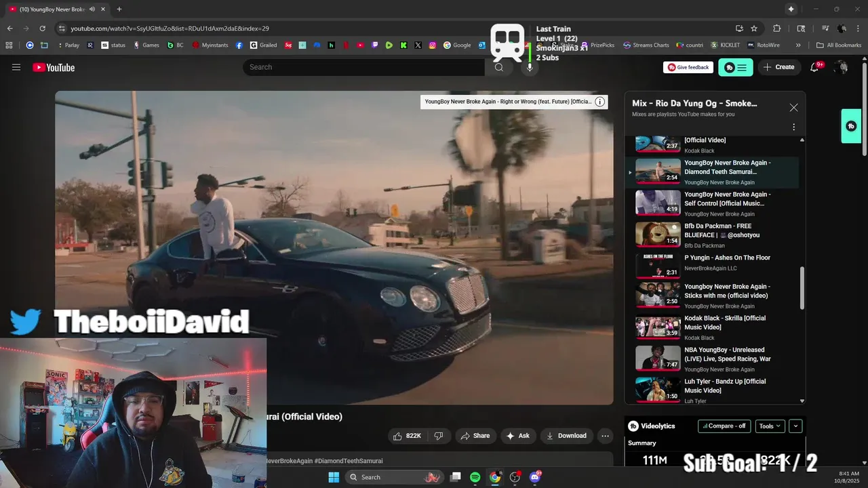This screenshot has width=868, height=488.
Task: Open the KICKLET bookmark
Action: [x=726, y=45]
